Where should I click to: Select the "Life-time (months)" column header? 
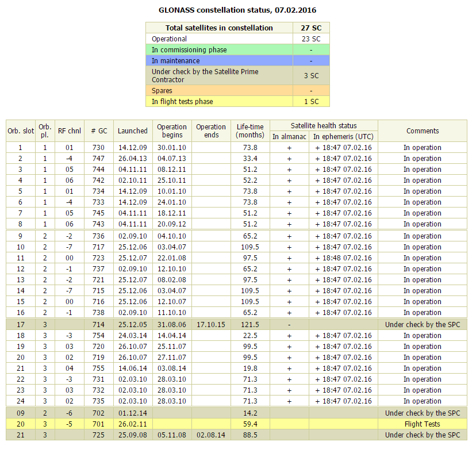point(250,131)
